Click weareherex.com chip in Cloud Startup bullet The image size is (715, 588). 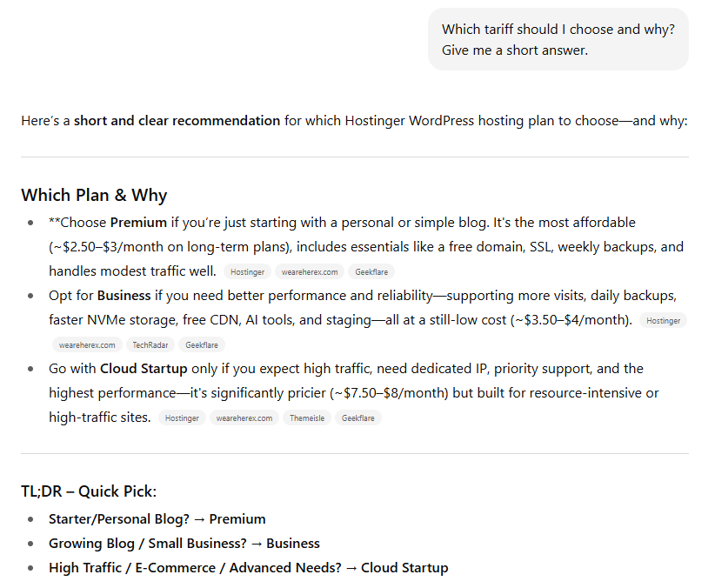point(244,418)
